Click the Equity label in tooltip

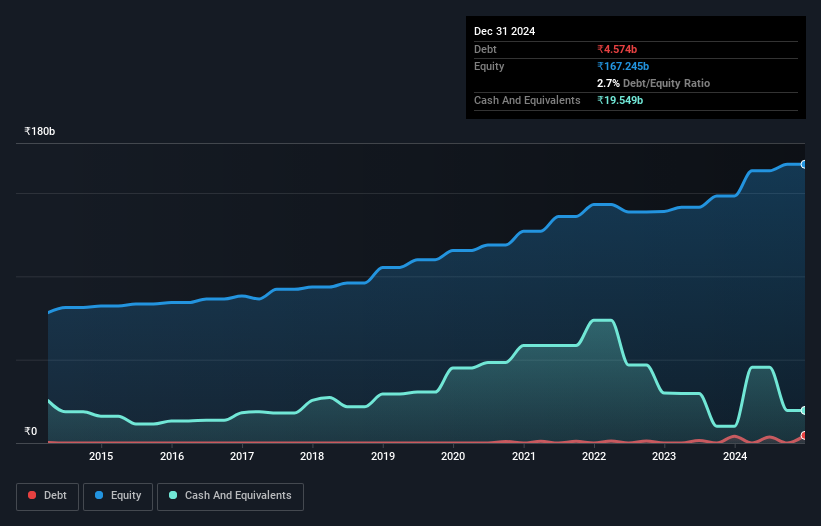[489, 66]
